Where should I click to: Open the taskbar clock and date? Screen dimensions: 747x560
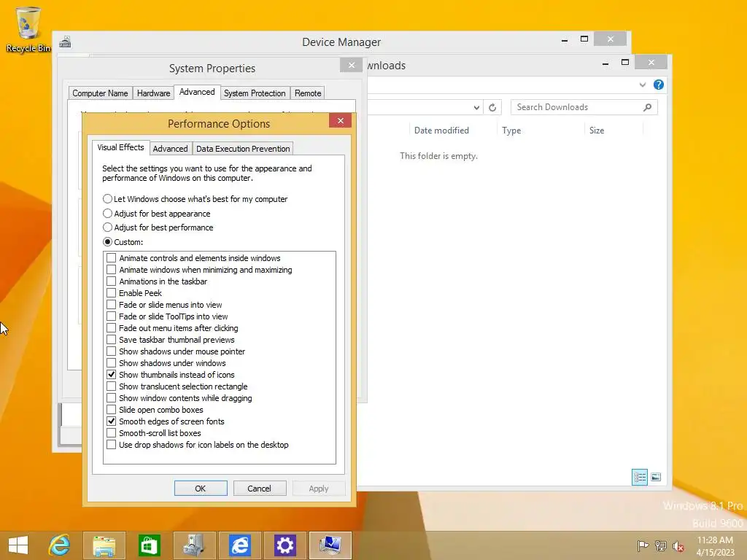[715, 545]
